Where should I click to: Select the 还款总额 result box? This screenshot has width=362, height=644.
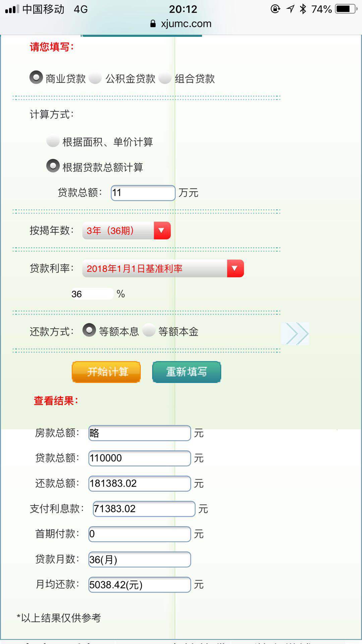point(139,483)
